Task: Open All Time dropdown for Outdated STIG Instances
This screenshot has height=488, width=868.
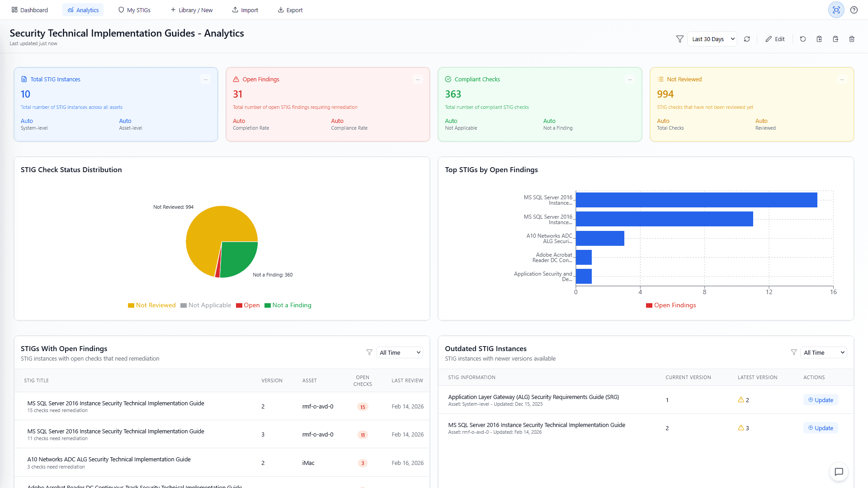Action: (x=823, y=352)
